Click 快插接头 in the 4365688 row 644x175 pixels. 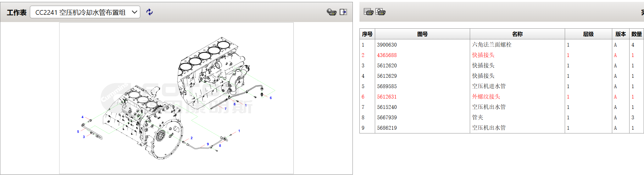483,55
